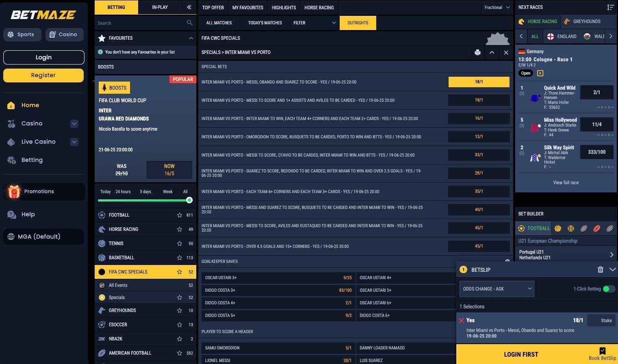Select the Today's Matches tab
Screen dimensions: 618x364
pos(265,23)
